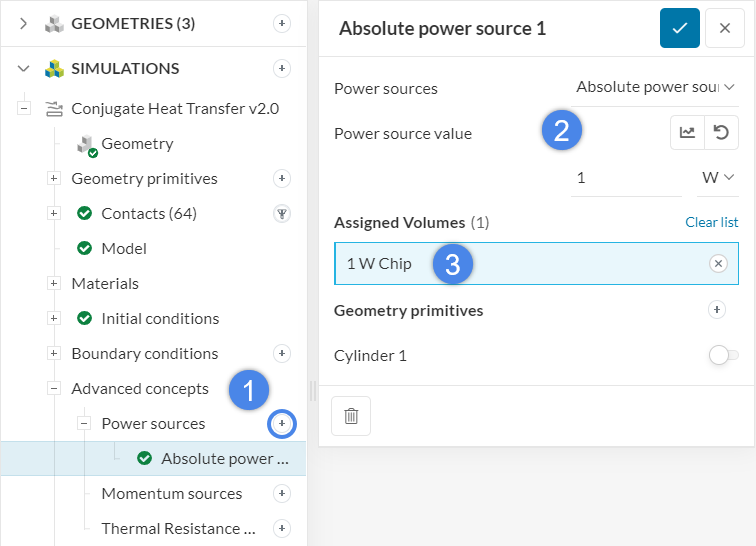Image resolution: width=756 pixels, height=546 pixels.
Task: Click the green check beside Initial conditions
Action: [x=84, y=318]
